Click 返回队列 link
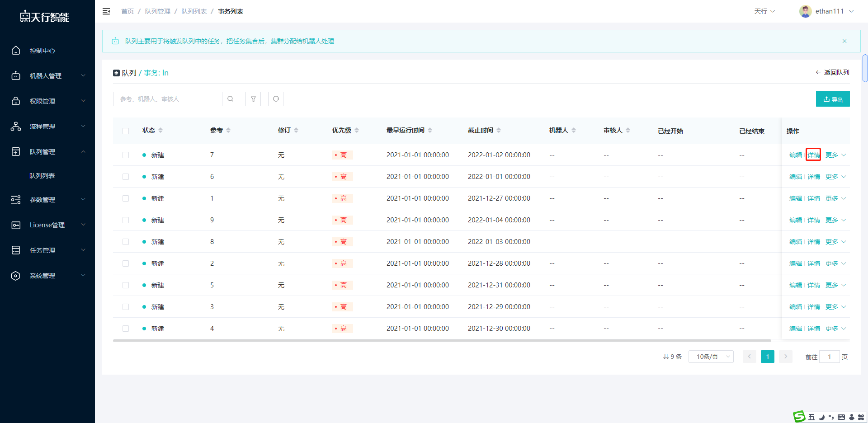 click(x=832, y=72)
